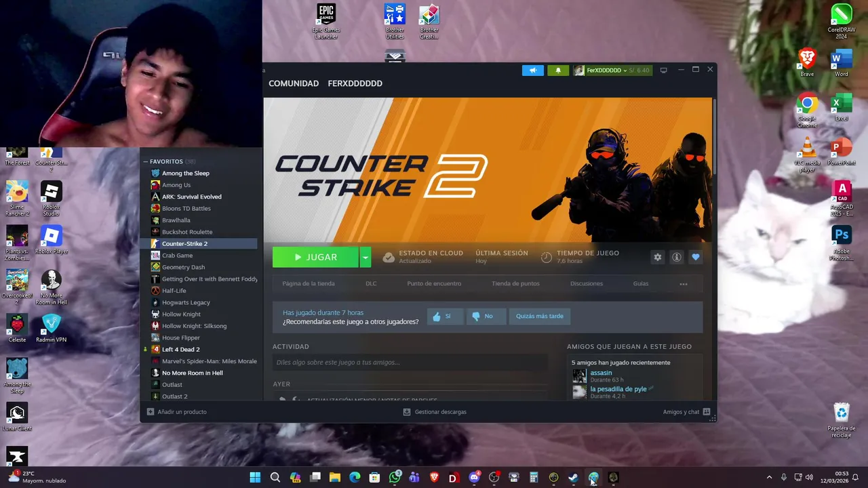Viewport: 868px width, 488px height.
Task: Open Guías link
Action: (641, 284)
